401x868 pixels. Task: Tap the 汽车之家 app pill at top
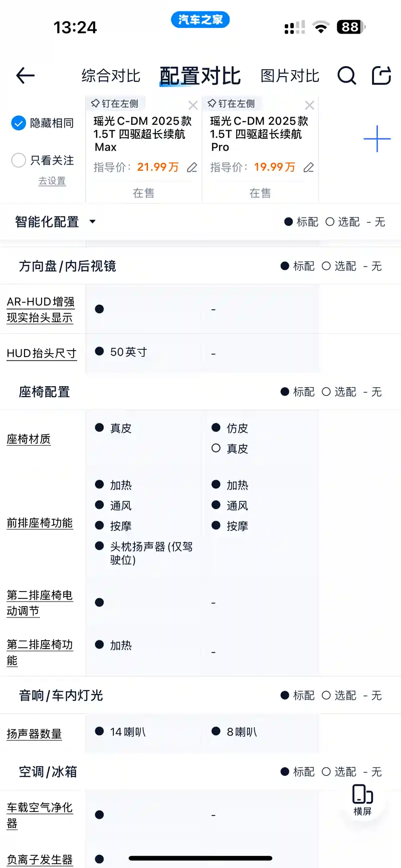[x=200, y=20]
